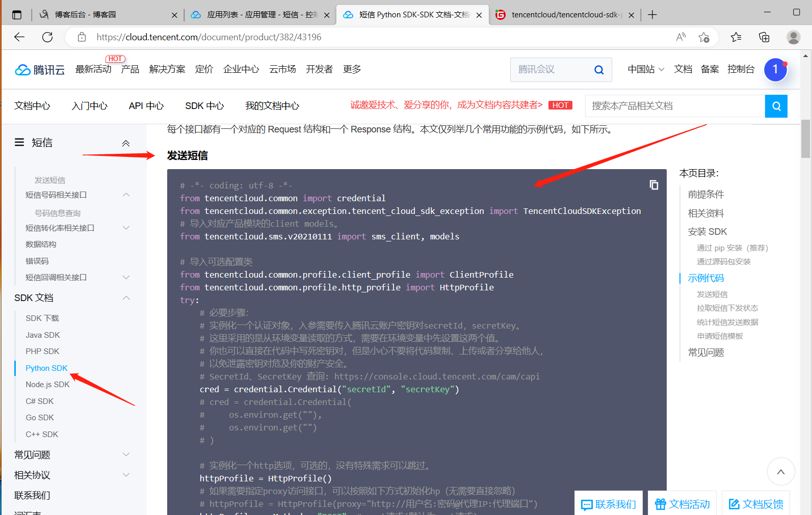Viewport: 812px width, 515px height.
Task: Click the blue document search button
Action: (x=776, y=106)
